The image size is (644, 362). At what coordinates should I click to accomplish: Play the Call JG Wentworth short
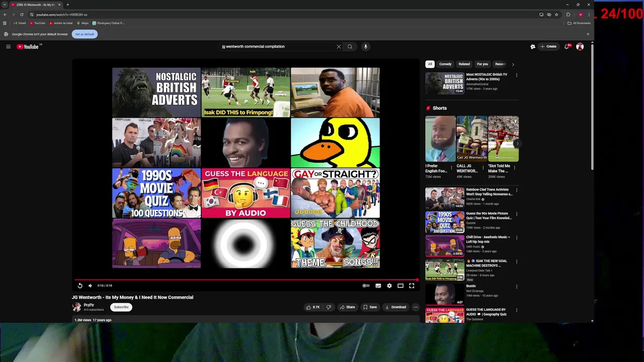[472, 139]
